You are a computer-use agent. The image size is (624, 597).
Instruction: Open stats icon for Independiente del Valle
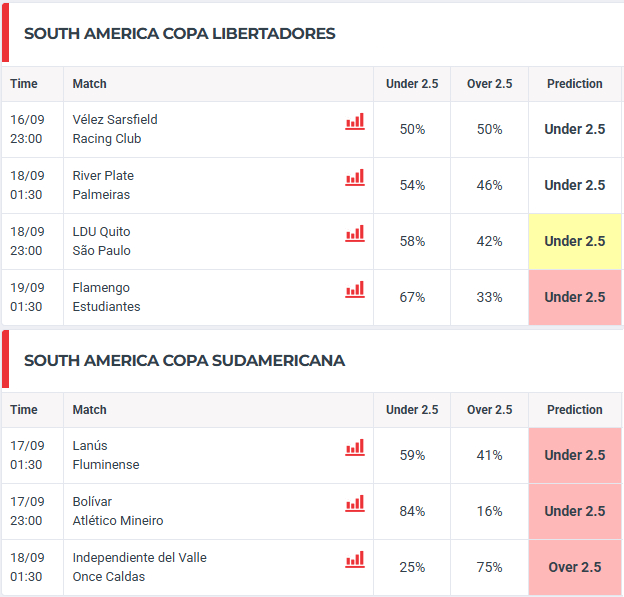355,560
